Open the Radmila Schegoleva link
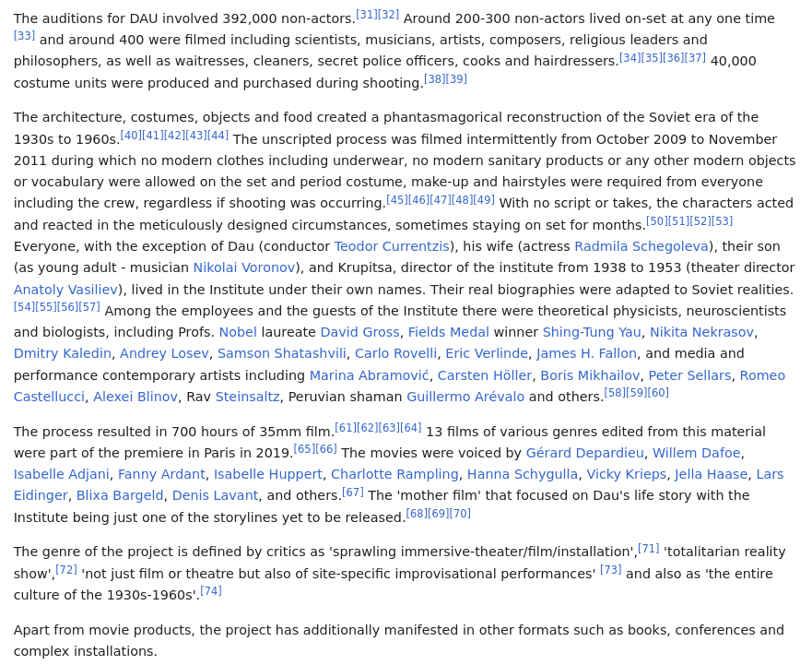This screenshot has width=812, height=665. click(x=641, y=246)
